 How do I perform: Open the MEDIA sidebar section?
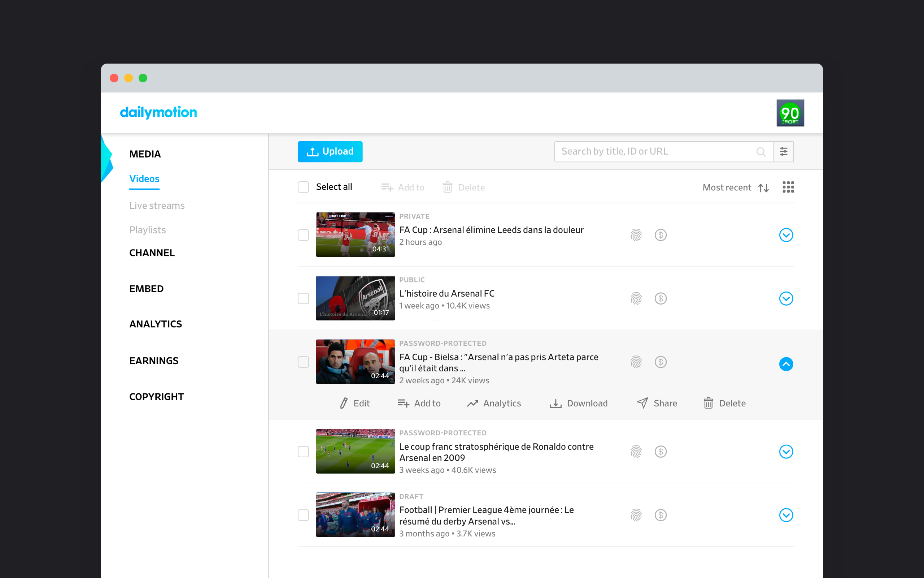[x=145, y=154]
